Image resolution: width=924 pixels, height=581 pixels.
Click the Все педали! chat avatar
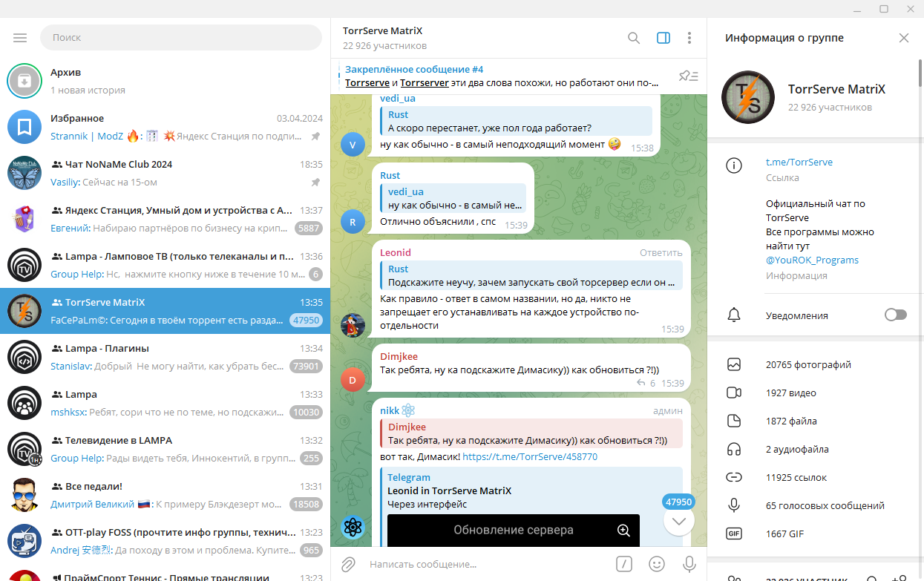tap(24, 495)
